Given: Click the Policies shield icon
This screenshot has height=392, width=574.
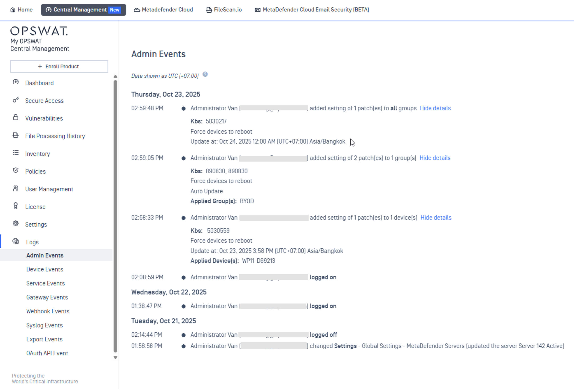Looking at the screenshot, I should [x=16, y=171].
